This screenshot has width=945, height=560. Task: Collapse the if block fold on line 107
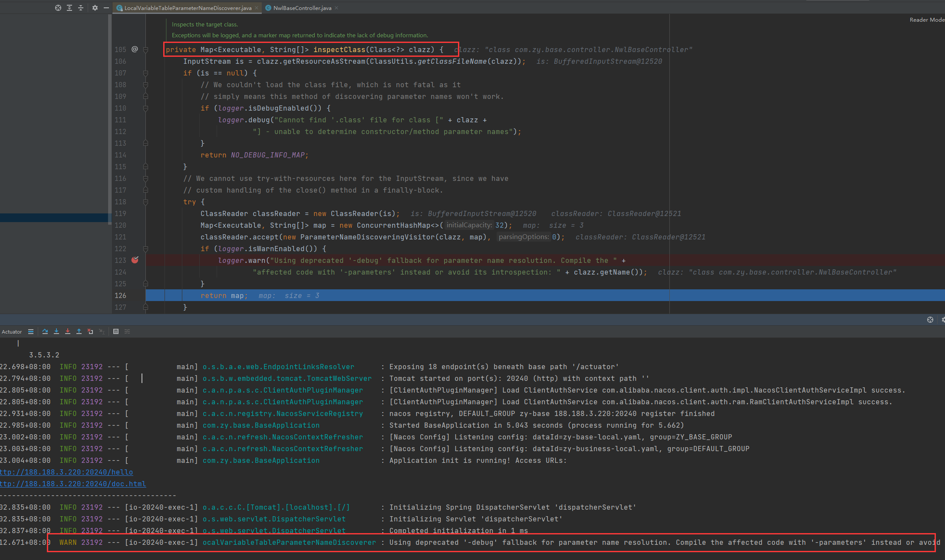[146, 73]
